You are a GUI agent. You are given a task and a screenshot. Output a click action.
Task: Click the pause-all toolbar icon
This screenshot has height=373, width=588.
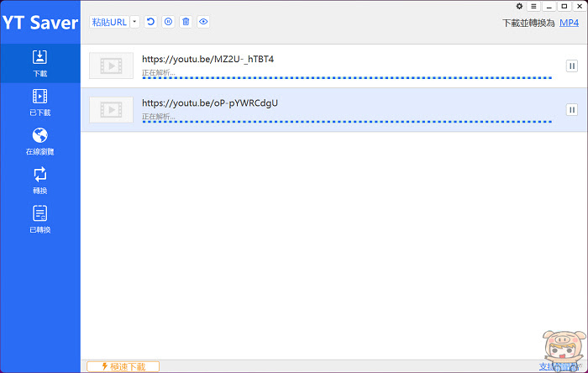(x=168, y=22)
